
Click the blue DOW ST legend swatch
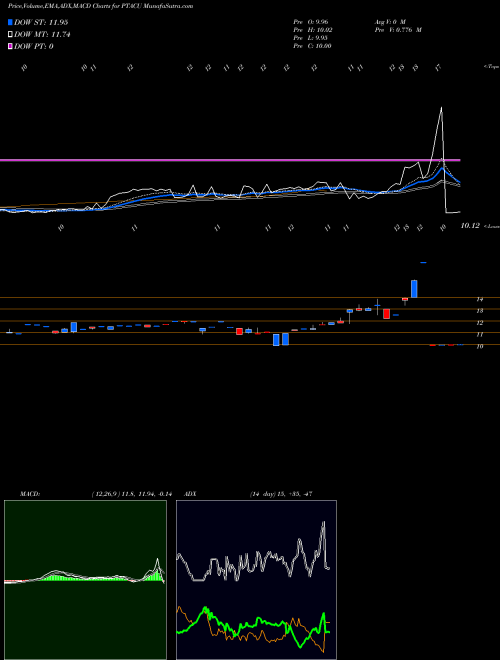pyautogui.click(x=11, y=23)
